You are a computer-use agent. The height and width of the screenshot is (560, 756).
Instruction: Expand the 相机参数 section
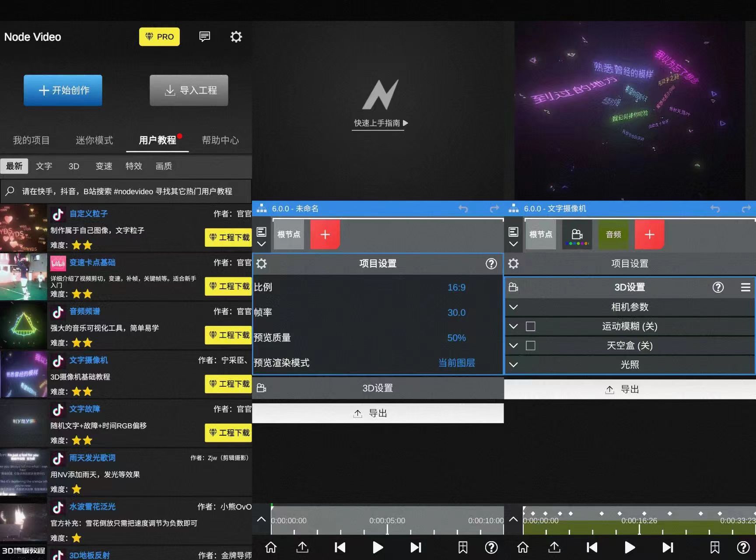pos(630,307)
